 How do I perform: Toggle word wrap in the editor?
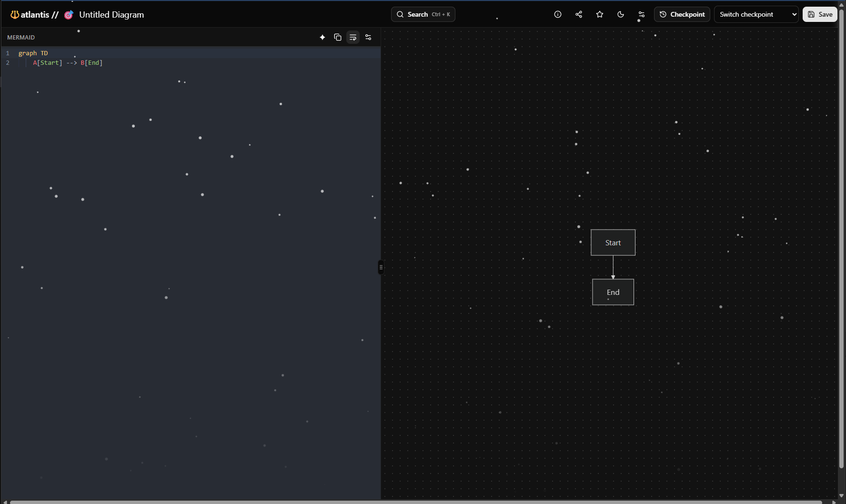tap(353, 37)
